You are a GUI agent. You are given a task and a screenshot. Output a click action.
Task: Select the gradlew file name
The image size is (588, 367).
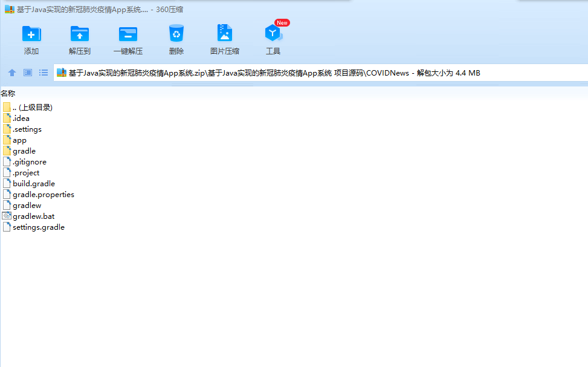[27, 205]
